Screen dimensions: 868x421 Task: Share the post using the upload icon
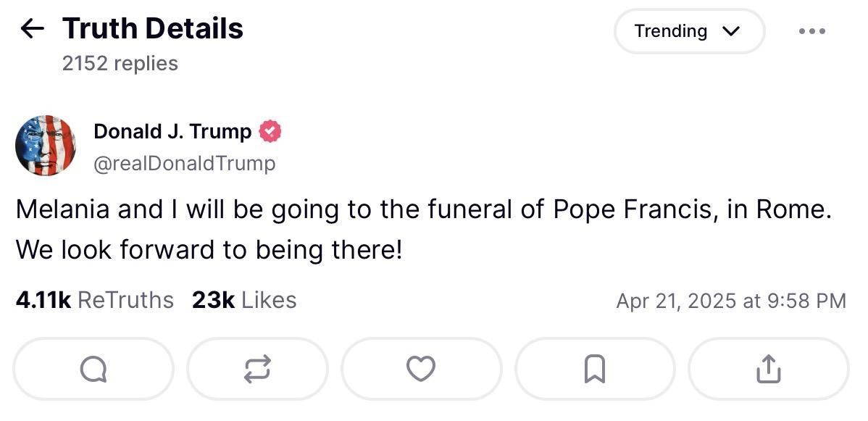[768, 369]
